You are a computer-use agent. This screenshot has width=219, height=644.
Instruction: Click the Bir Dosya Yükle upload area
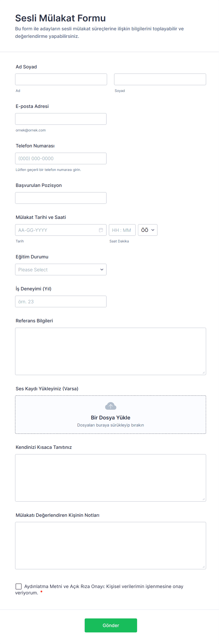coord(110,418)
